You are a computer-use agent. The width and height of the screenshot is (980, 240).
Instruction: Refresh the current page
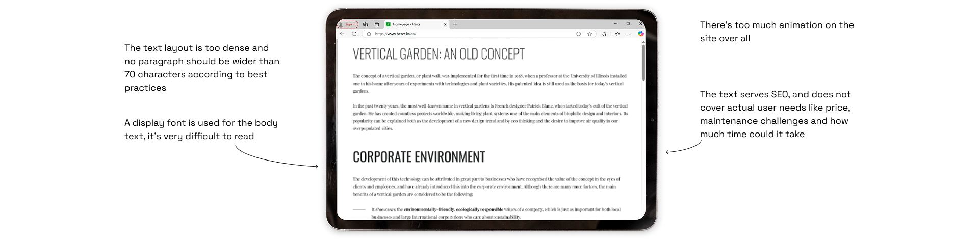pyautogui.click(x=354, y=34)
